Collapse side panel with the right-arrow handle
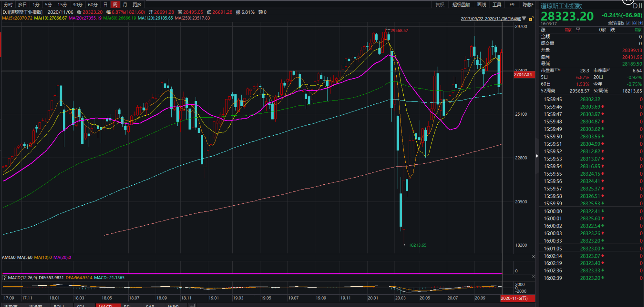 (x=537, y=156)
